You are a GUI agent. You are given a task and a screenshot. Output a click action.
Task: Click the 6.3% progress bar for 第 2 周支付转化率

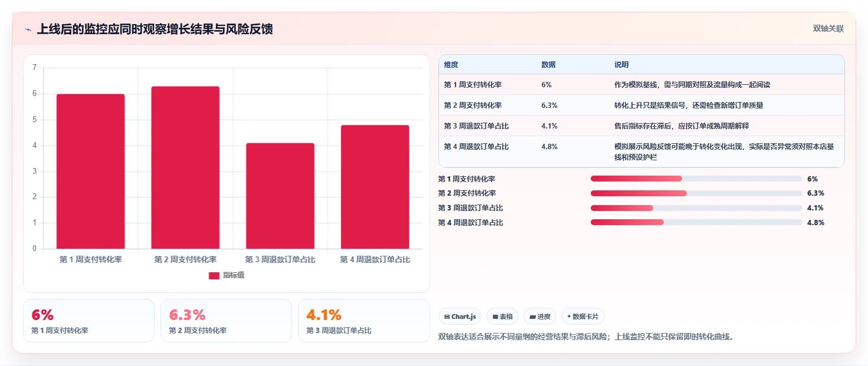[x=696, y=193]
